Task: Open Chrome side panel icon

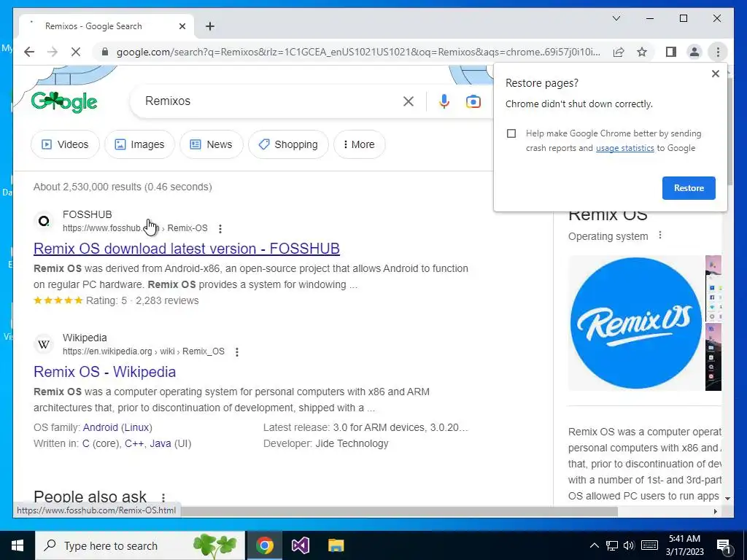Action: 671,52
